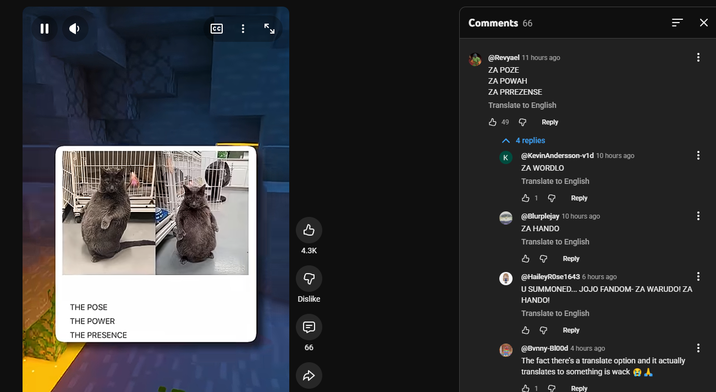Open the comments button showing 66
This screenshot has width=716, height=392.
pyautogui.click(x=309, y=327)
